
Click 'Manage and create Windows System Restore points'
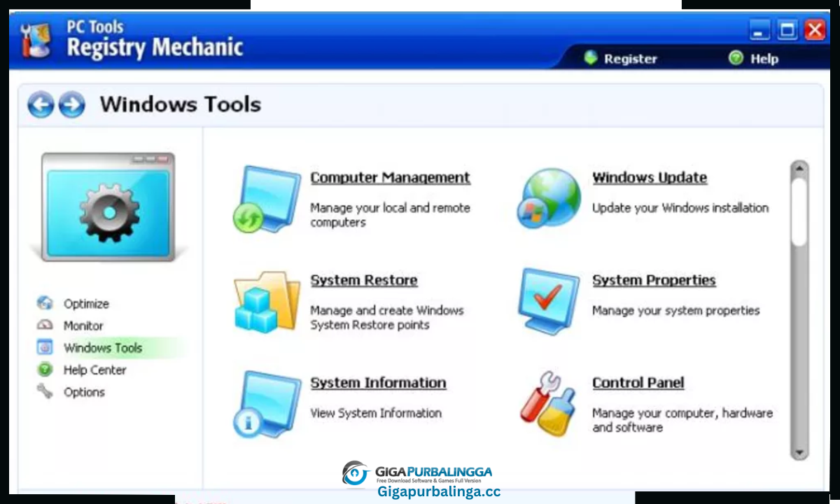pos(387,318)
